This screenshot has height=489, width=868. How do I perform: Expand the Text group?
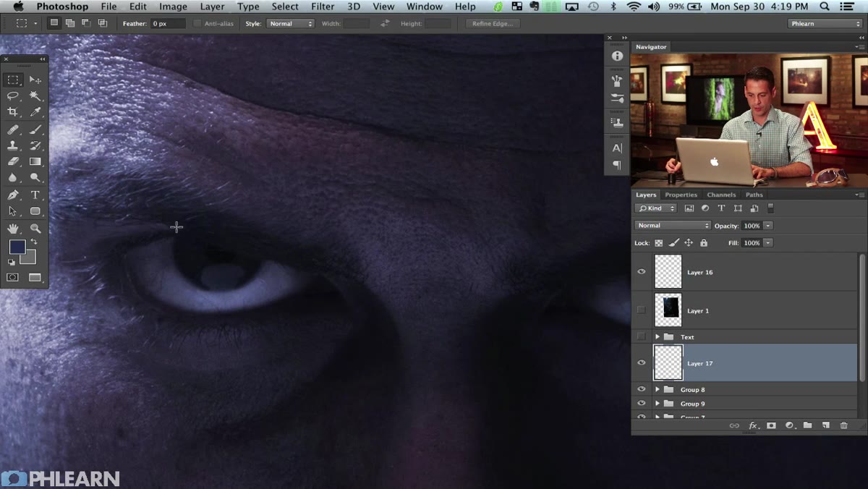(658, 337)
